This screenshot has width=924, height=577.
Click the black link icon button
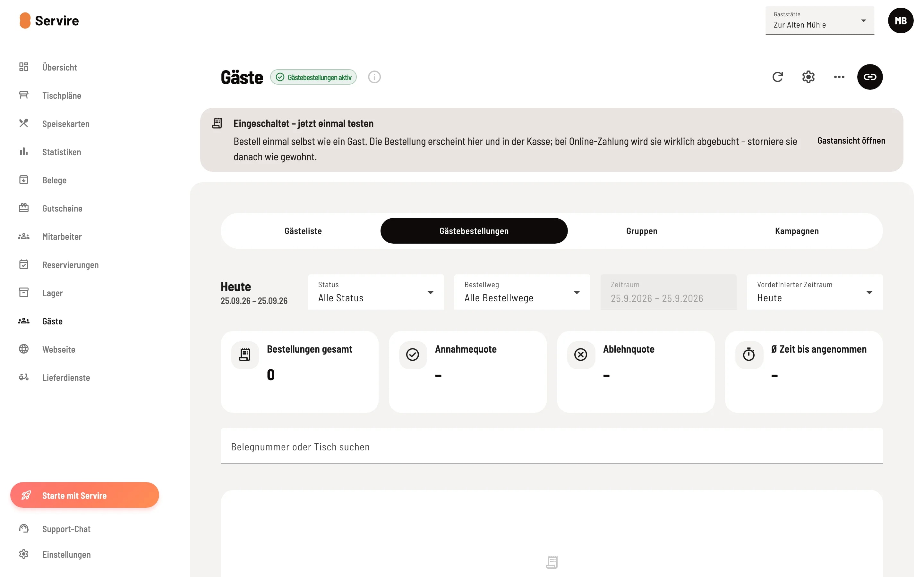tap(870, 77)
